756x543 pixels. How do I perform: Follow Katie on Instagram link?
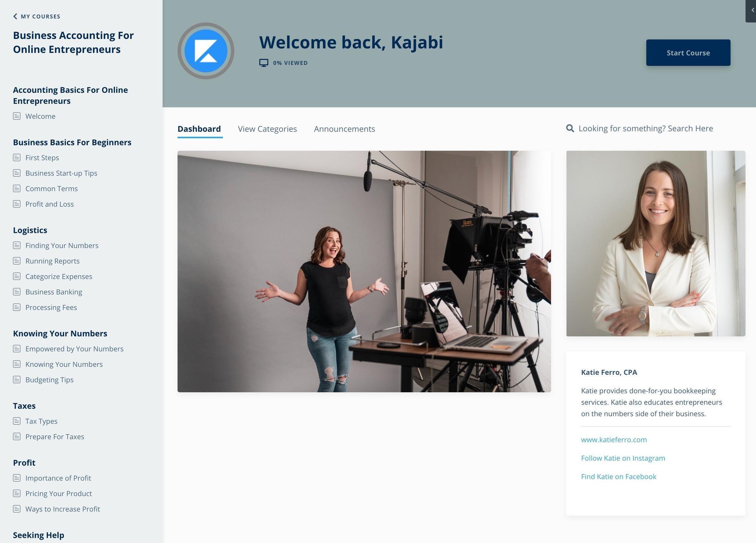[623, 458]
